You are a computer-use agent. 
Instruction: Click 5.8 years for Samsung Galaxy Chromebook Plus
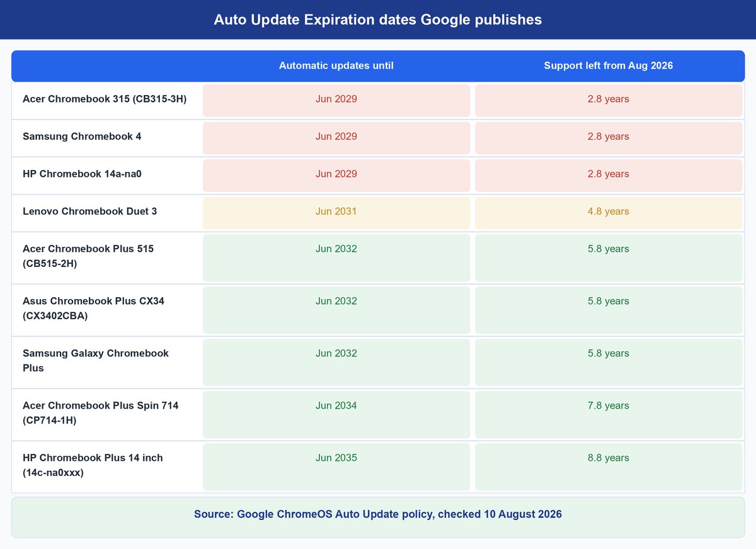click(609, 362)
